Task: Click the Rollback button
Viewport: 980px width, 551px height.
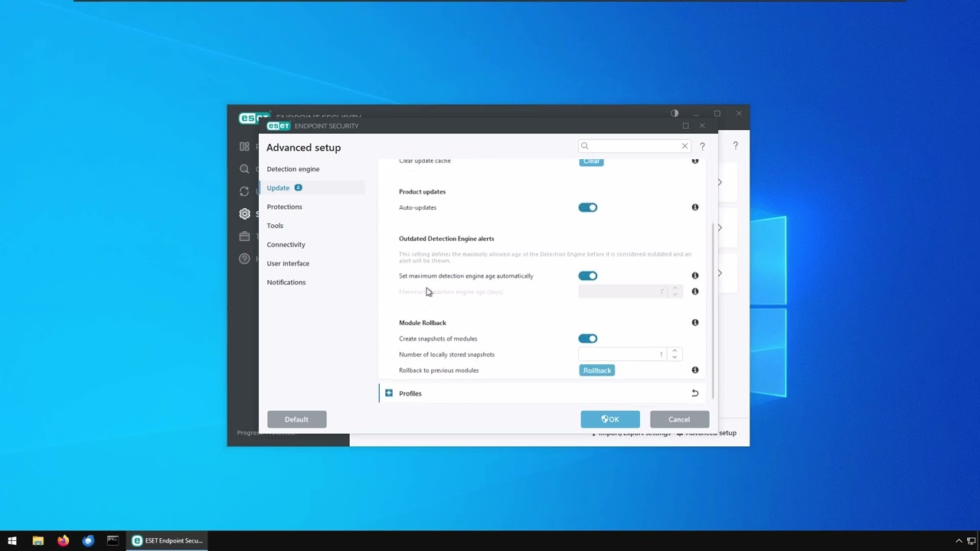Action: tap(597, 370)
